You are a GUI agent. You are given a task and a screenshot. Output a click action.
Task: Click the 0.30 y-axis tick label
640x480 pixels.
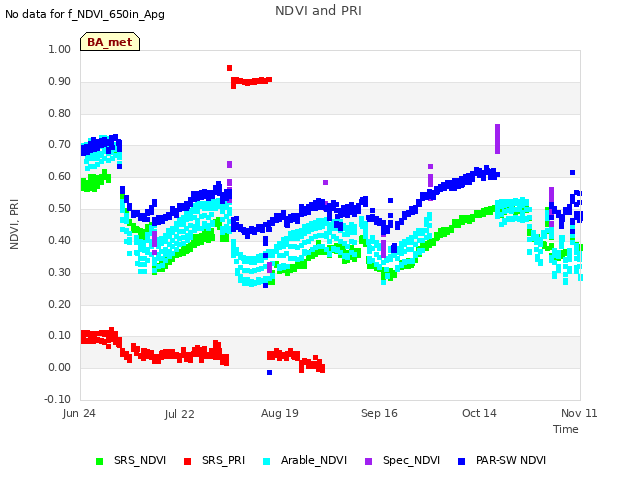pyautogui.click(x=60, y=272)
